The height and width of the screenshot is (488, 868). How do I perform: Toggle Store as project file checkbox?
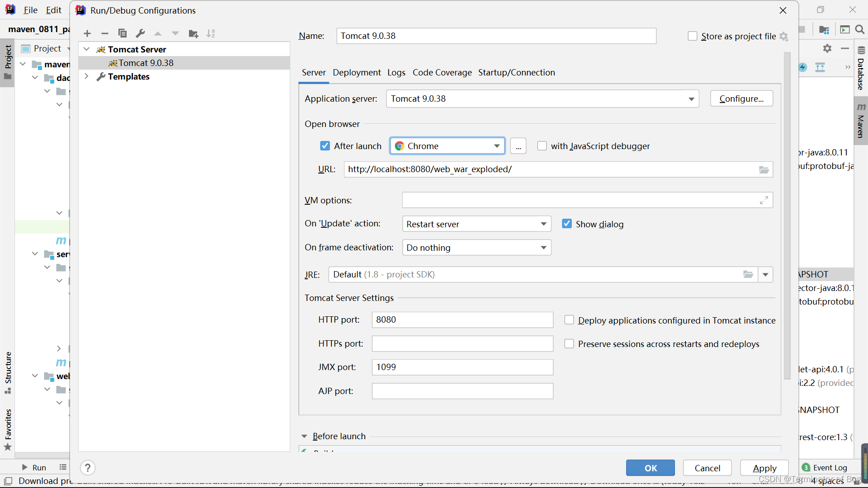click(x=692, y=36)
